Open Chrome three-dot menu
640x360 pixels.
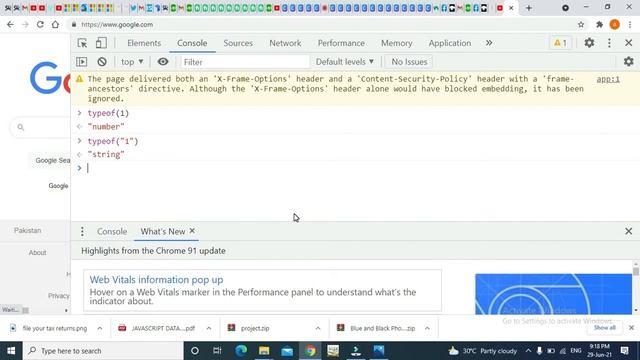pos(630,24)
